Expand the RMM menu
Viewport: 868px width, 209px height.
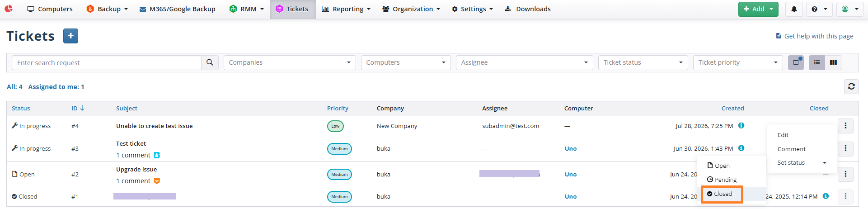tap(247, 9)
